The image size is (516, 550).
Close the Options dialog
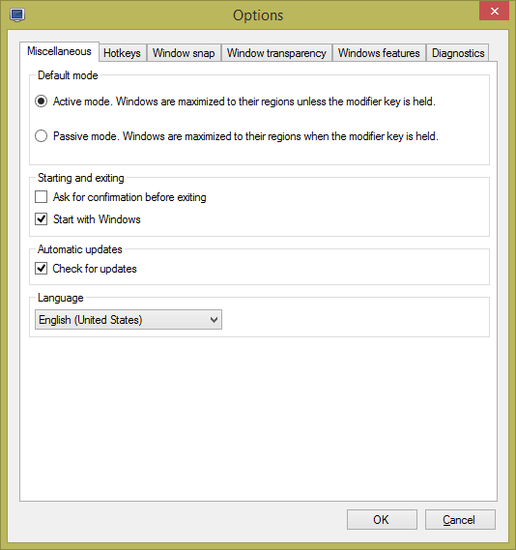click(494, 11)
